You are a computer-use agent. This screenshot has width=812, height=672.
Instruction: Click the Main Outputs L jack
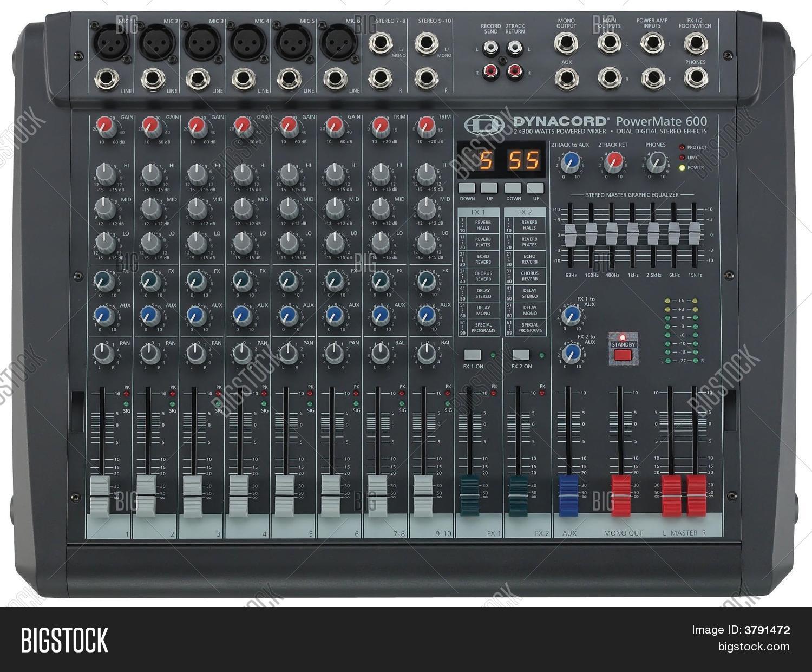tap(609, 43)
